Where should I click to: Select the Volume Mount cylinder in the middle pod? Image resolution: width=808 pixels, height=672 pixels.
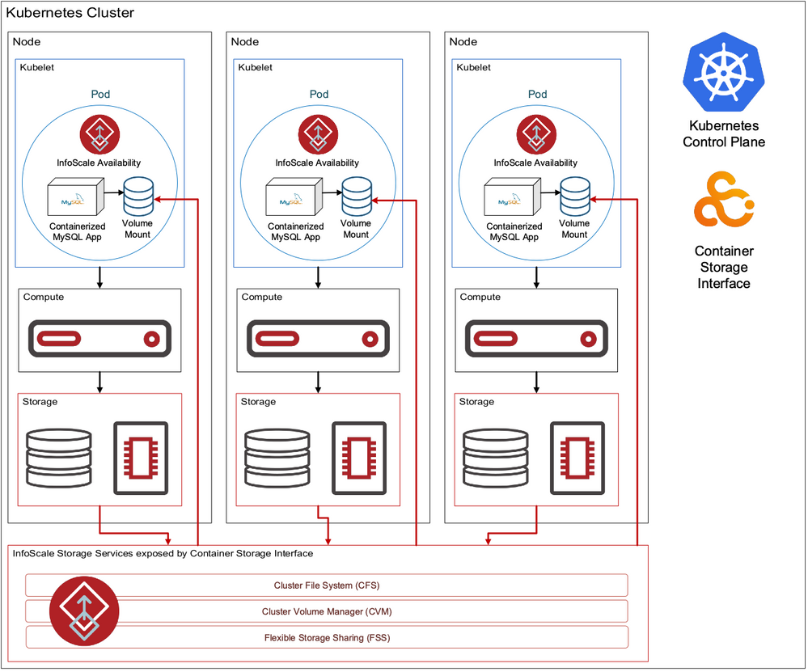357,197
